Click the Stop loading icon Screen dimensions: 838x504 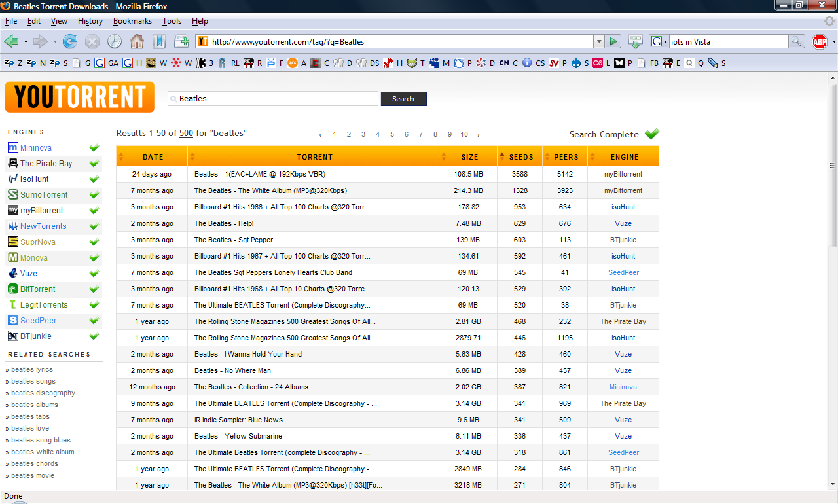click(x=92, y=41)
